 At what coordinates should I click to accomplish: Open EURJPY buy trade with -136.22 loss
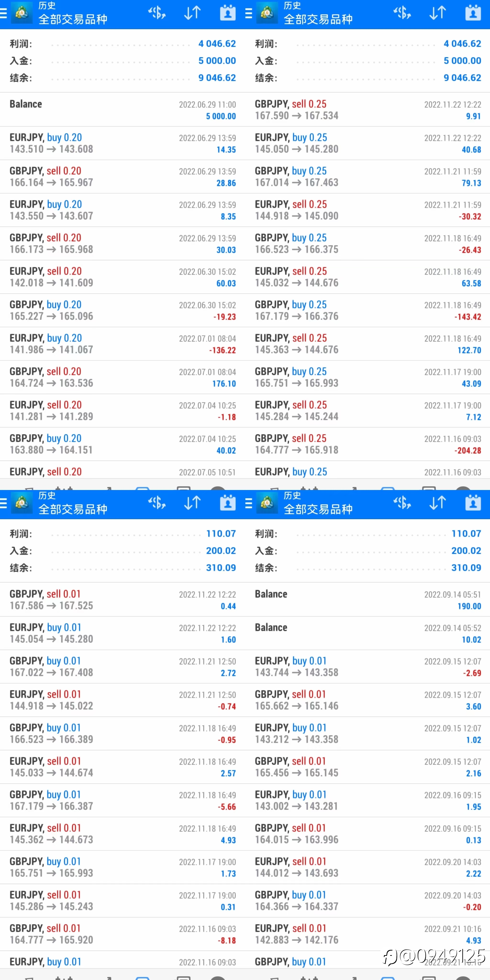pos(122,344)
